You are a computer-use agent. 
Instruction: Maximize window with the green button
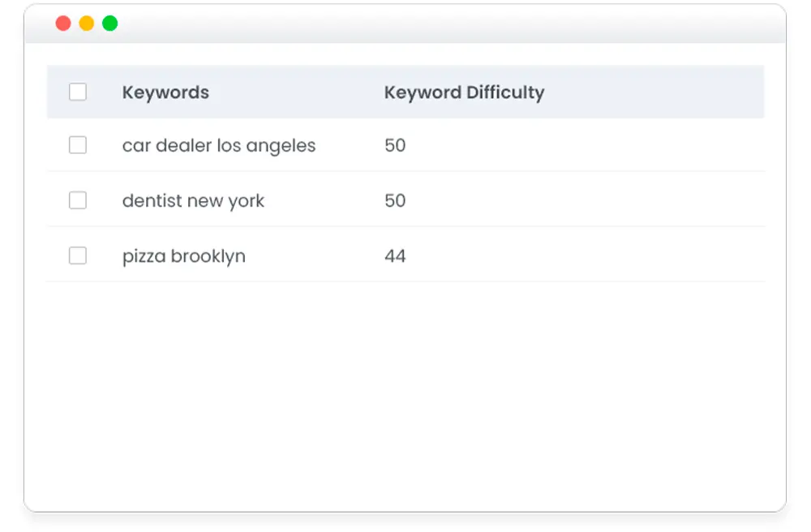[109, 24]
